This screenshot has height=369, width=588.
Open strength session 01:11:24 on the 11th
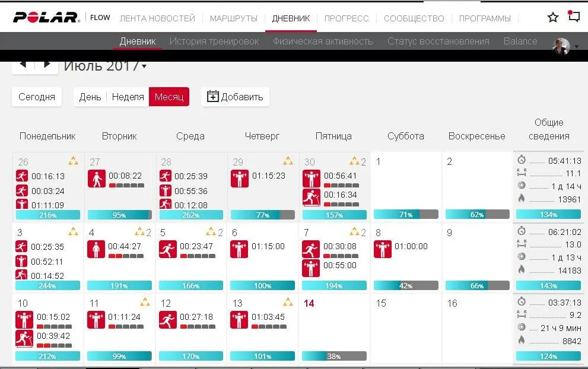coord(116,320)
